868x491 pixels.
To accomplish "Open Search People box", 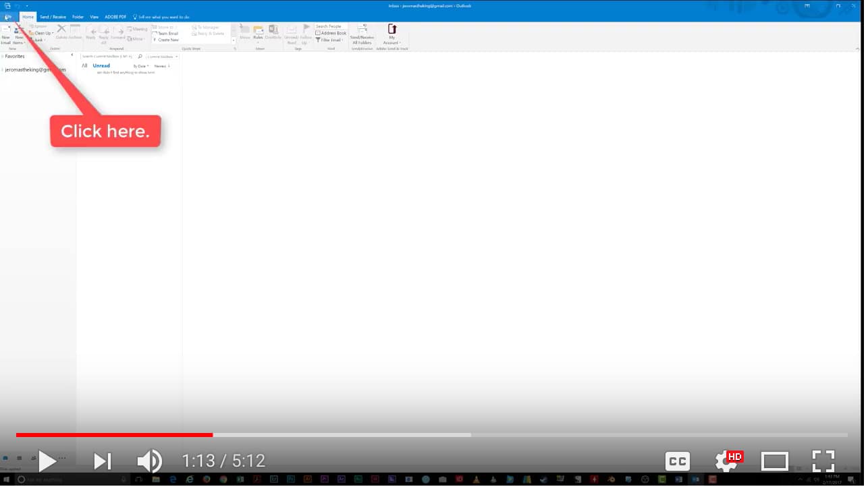I will click(x=329, y=26).
